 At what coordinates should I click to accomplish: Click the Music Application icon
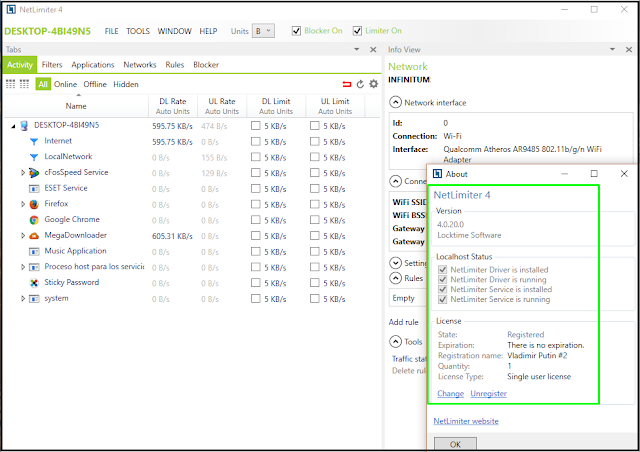tap(34, 252)
